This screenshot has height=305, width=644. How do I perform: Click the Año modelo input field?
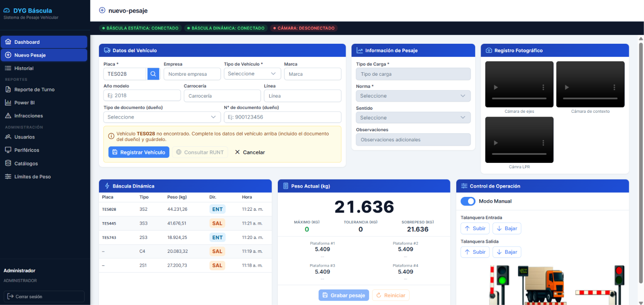coord(142,95)
